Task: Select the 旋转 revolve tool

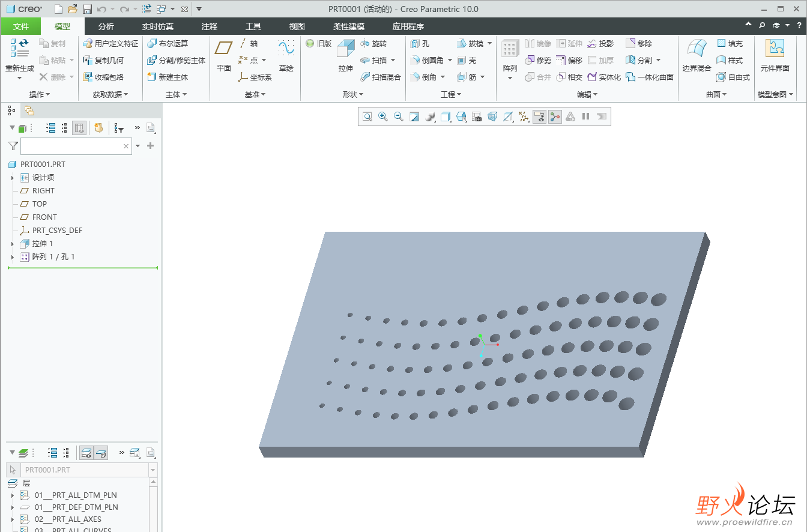Action: click(x=373, y=44)
